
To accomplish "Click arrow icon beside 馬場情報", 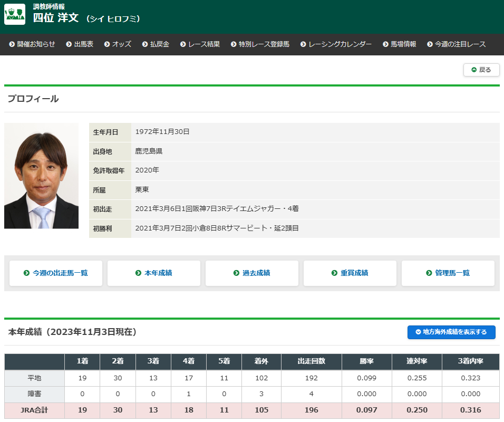I will click(x=385, y=44).
